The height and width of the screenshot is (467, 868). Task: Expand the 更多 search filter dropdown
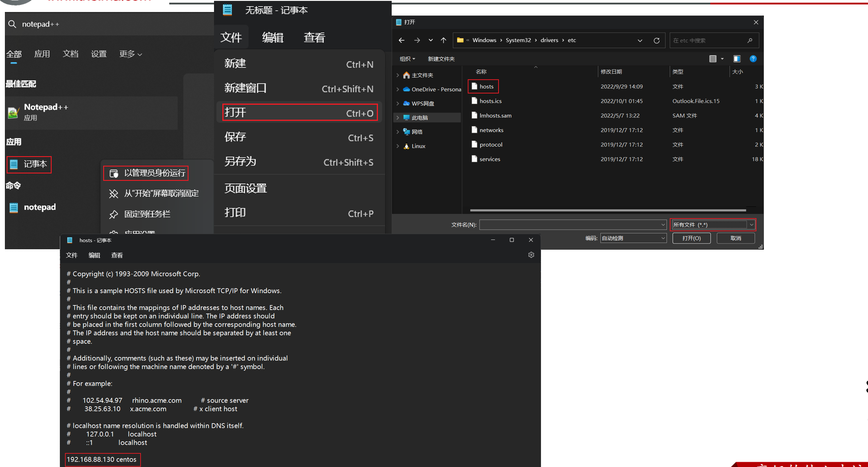(130, 54)
